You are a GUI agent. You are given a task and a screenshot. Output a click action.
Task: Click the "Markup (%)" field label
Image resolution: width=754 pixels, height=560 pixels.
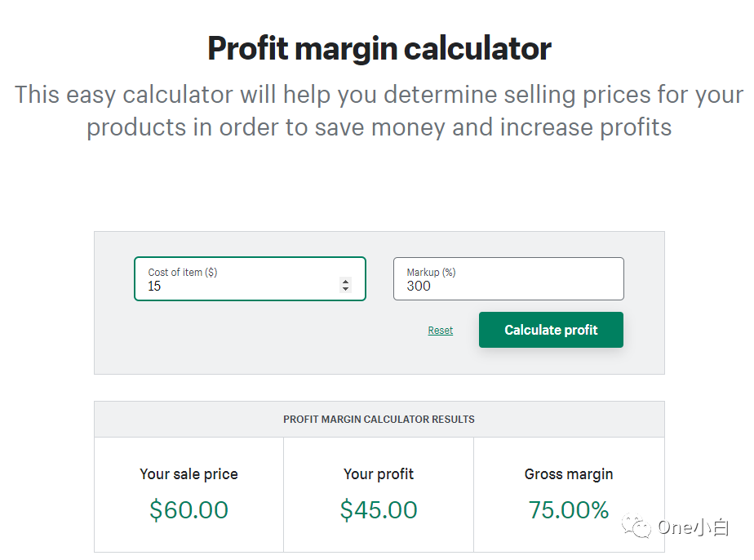pyautogui.click(x=431, y=272)
